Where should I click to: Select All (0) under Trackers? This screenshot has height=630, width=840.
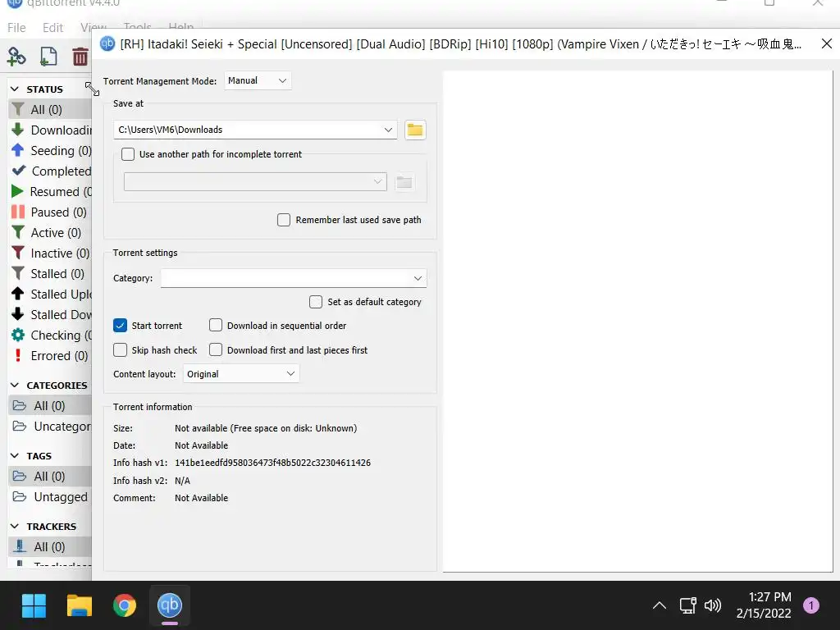pyautogui.click(x=52, y=546)
